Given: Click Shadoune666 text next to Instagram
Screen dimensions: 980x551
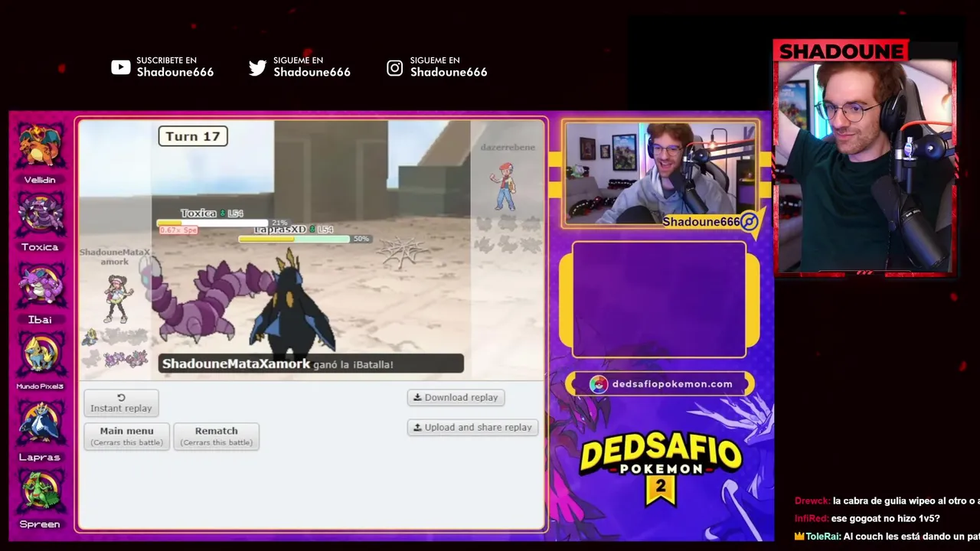Looking at the screenshot, I should pyautogui.click(x=449, y=72).
